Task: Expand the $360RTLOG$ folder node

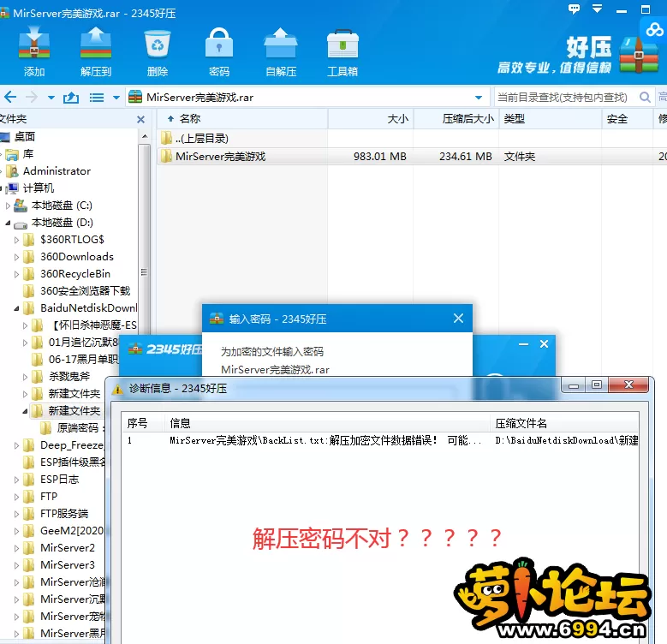Action: point(16,240)
